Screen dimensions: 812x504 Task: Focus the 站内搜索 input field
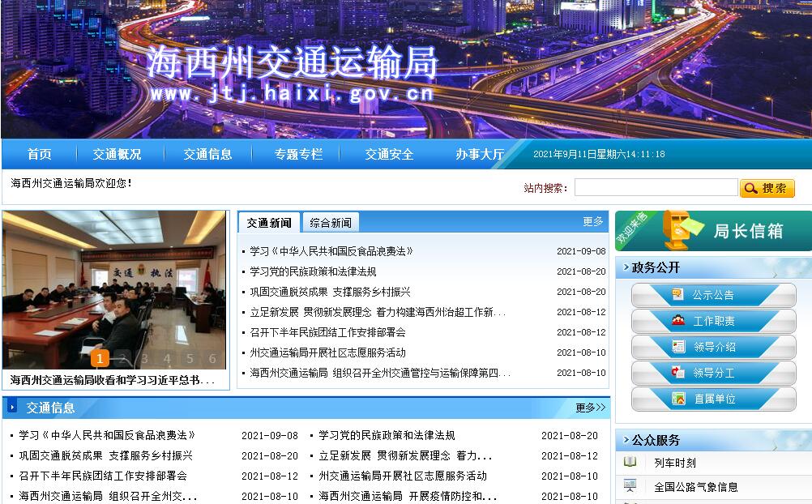point(656,187)
